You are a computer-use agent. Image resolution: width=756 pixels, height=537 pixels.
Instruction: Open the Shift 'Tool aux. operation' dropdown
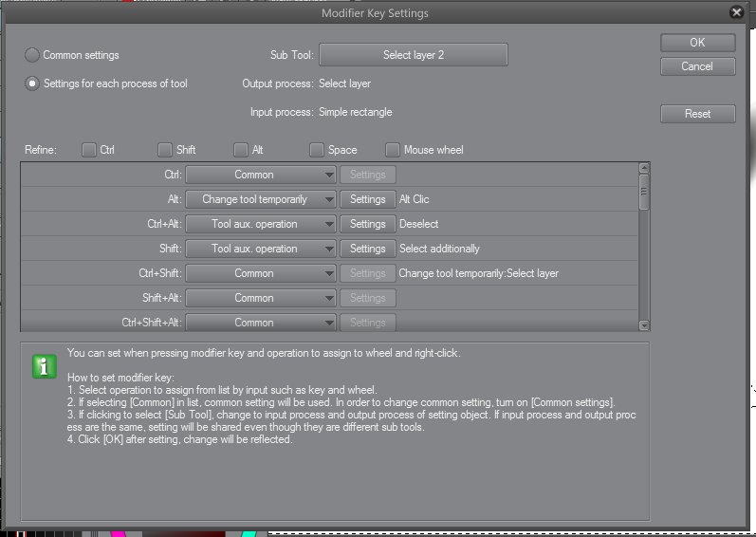pos(261,249)
